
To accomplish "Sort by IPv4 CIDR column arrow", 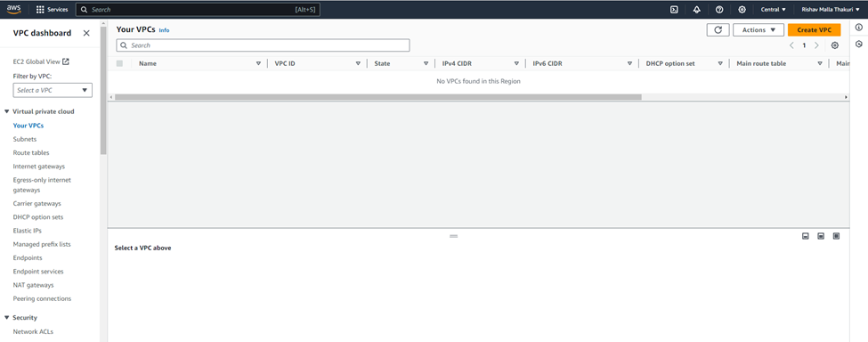I will (516, 63).
